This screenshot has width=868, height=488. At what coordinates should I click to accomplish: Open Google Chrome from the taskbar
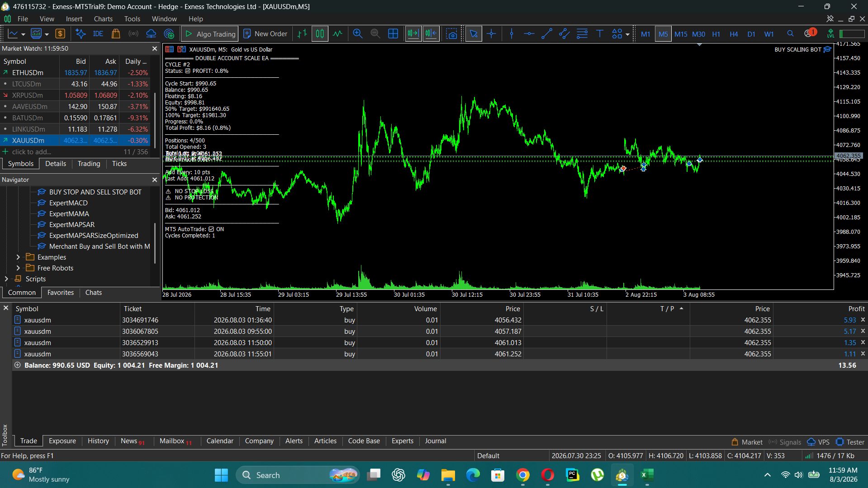523,475
